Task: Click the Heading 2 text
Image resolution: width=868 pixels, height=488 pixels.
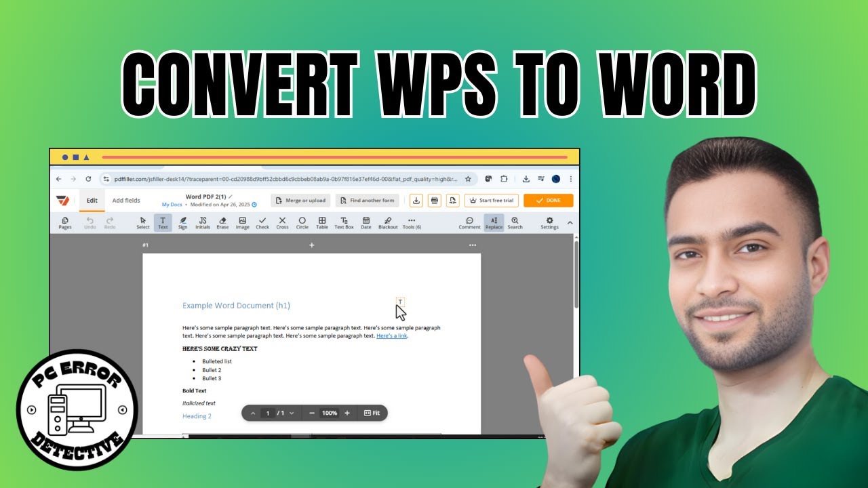Action: [197, 416]
